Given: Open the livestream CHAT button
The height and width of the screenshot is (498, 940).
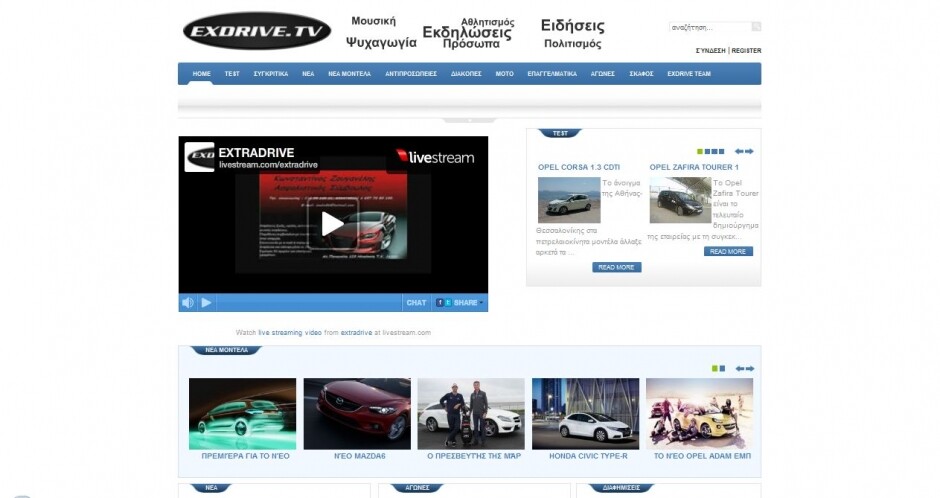Looking at the screenshot, I should (x=416, y=303).
